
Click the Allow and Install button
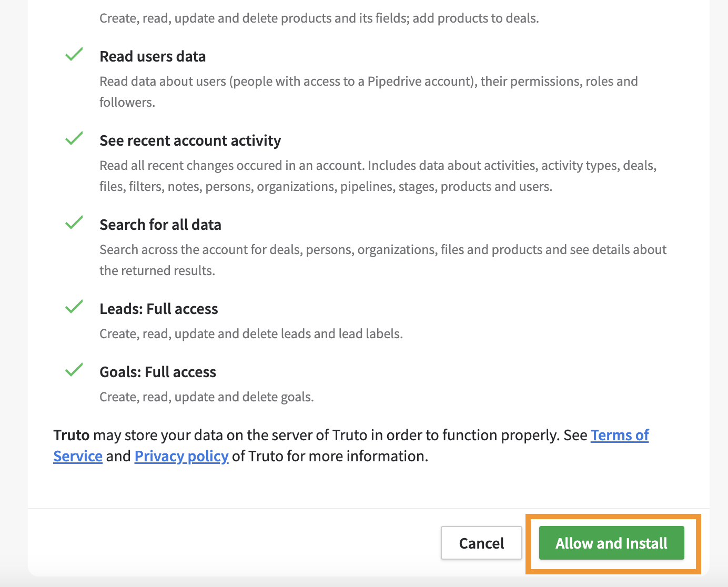[611, 543]
